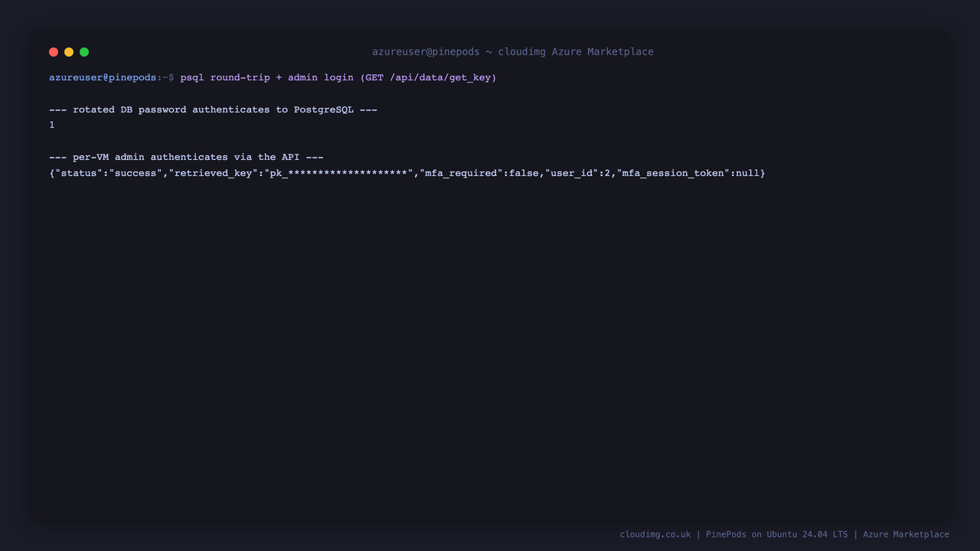Click the cloudimg.co.uk footer caption
Viewport: 980px width, 551px height.
coord(785,534)
